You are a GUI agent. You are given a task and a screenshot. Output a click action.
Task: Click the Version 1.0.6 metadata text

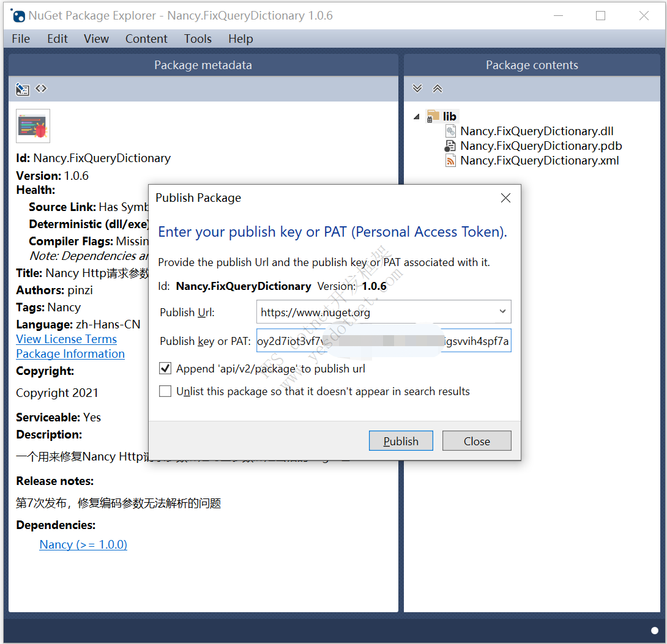53,176
